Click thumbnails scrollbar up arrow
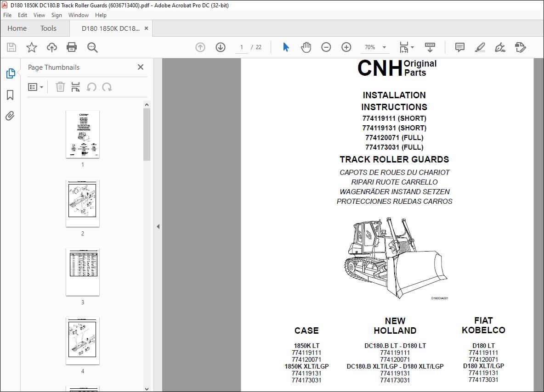 [147, 105]
